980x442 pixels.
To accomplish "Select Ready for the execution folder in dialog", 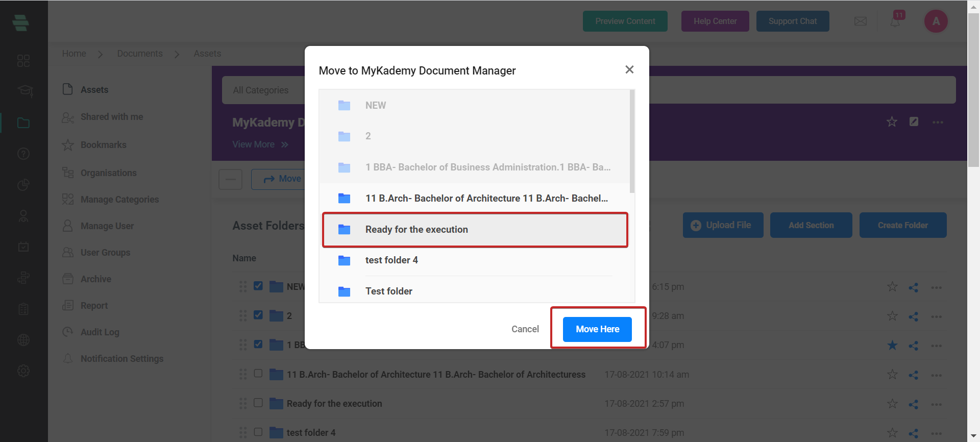I will tap(475, 230).
